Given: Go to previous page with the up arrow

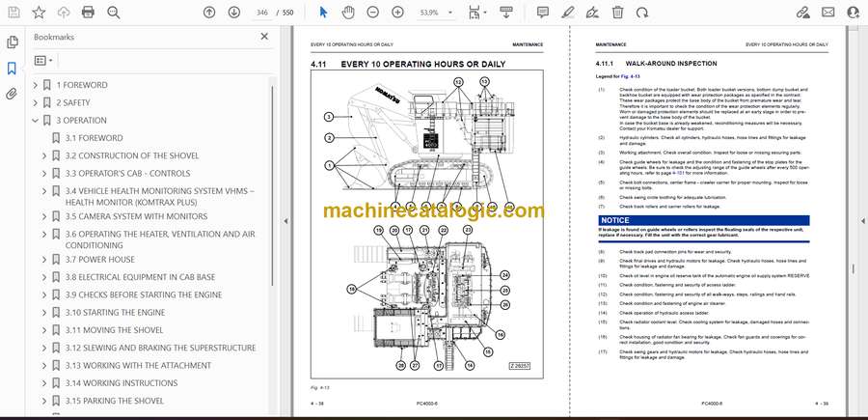Looking at the screenshot, I should tap(209, 13).
